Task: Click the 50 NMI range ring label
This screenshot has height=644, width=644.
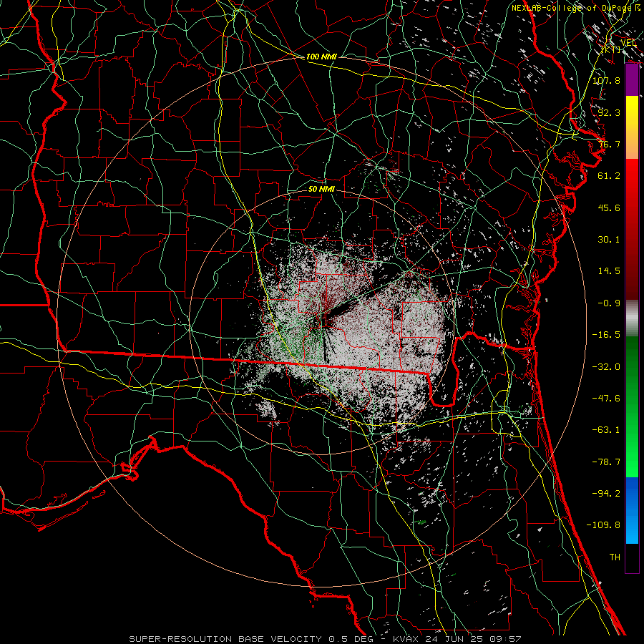Action: pyautogui.click(x=321, y=189)
